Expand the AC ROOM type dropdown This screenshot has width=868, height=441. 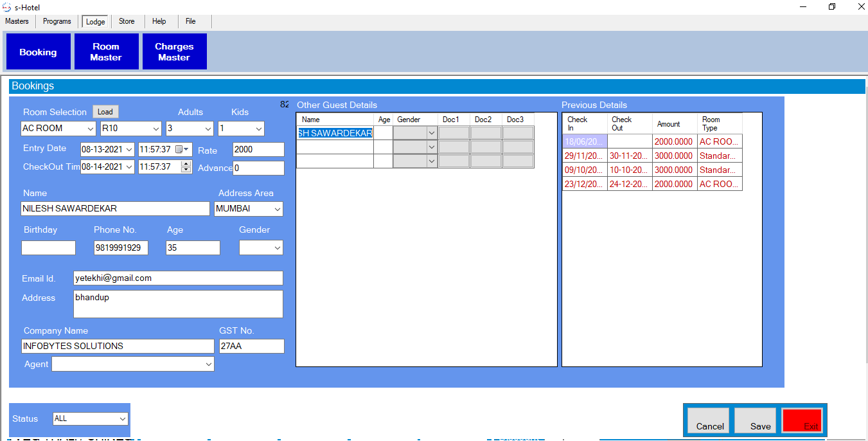coord(89,129)
